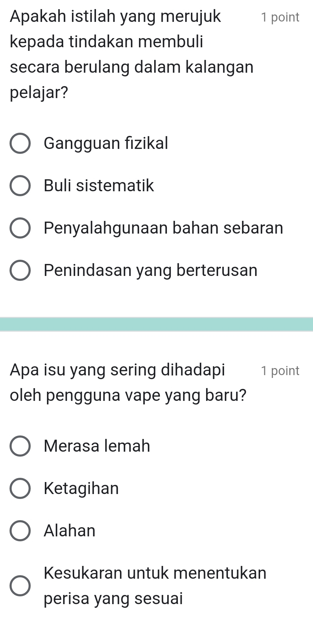Tick the 'Alahan' radio button
313x644 pixels.
pos(20,531)
